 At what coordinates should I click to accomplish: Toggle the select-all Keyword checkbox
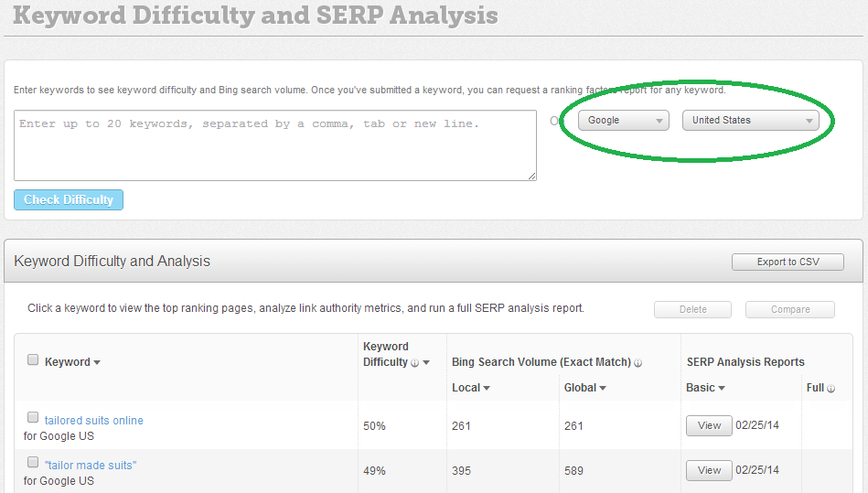point(33,360)
